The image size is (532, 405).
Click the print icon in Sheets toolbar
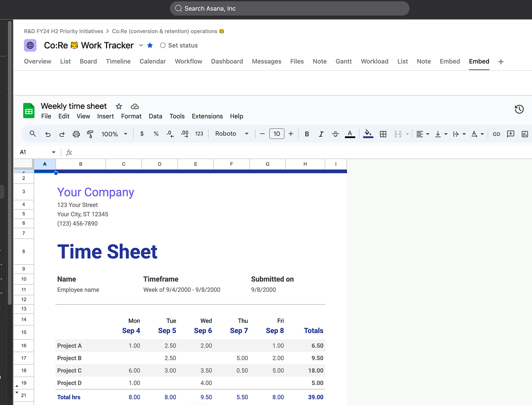[x=76, y=134]
